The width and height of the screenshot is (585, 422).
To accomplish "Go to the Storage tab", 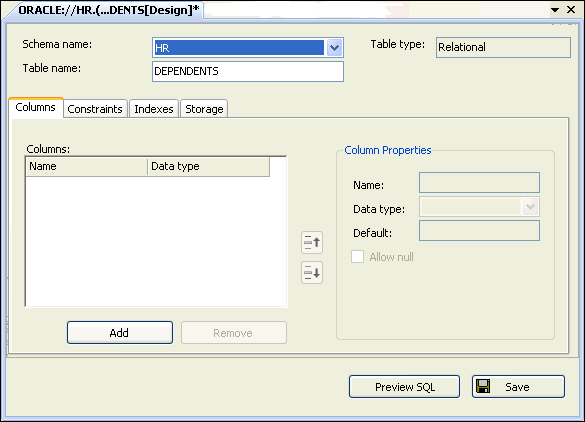I will point(204,109).
